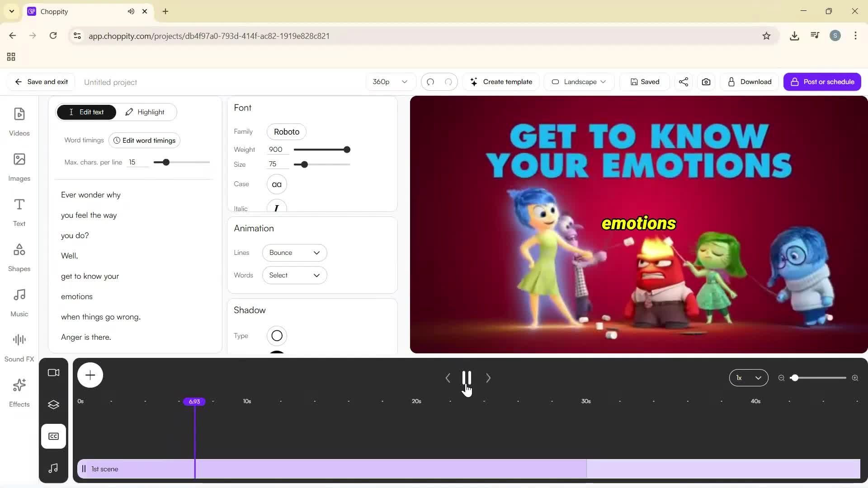Viewport: 868px width, 488px height.
Task: Open the 360p resolution dropdown
Action: [x=390, y=82]
